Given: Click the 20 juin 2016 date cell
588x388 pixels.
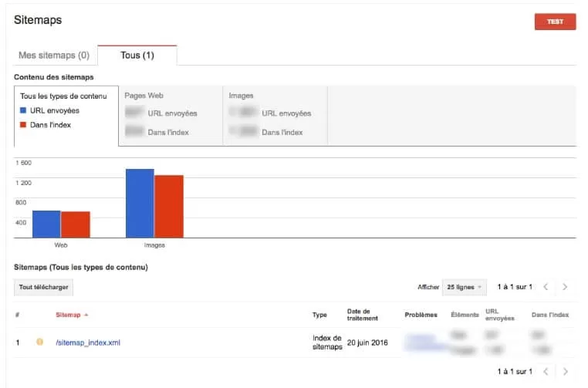Looking at the screenshot, I should (367, 342).
